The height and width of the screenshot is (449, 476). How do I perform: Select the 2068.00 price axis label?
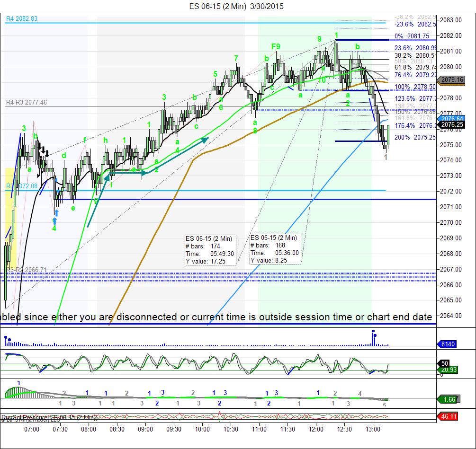pyautogui.click(x=451, y=254)
